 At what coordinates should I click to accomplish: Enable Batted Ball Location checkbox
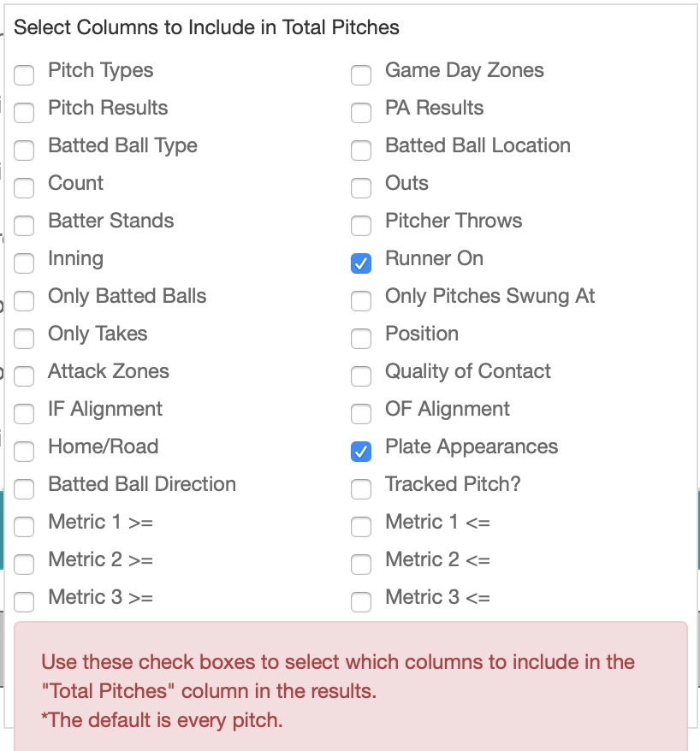coord(361,150)
